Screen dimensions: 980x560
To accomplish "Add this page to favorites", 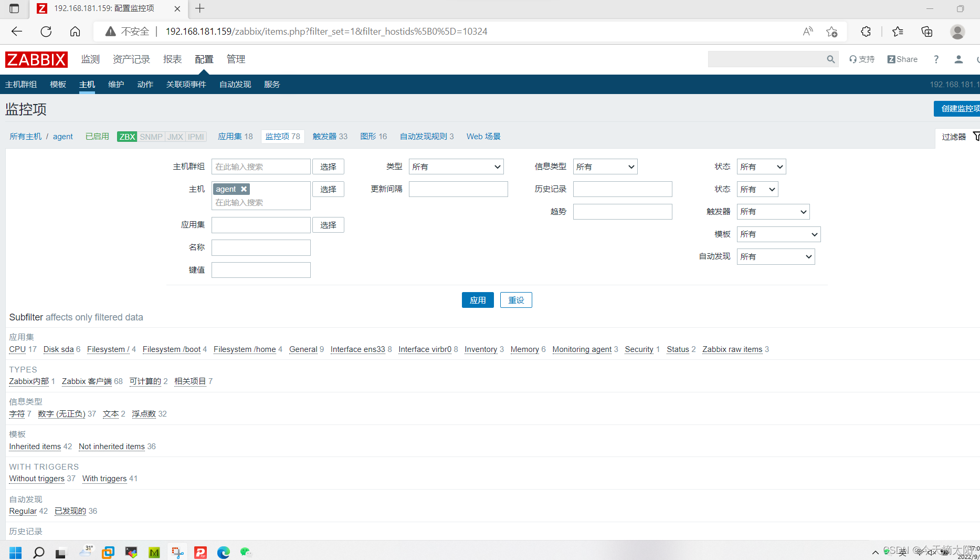I will point(831,32).
